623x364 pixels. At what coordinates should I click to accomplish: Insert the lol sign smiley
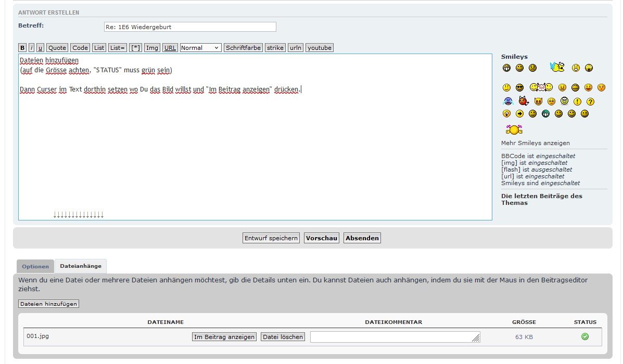(541, 87)
